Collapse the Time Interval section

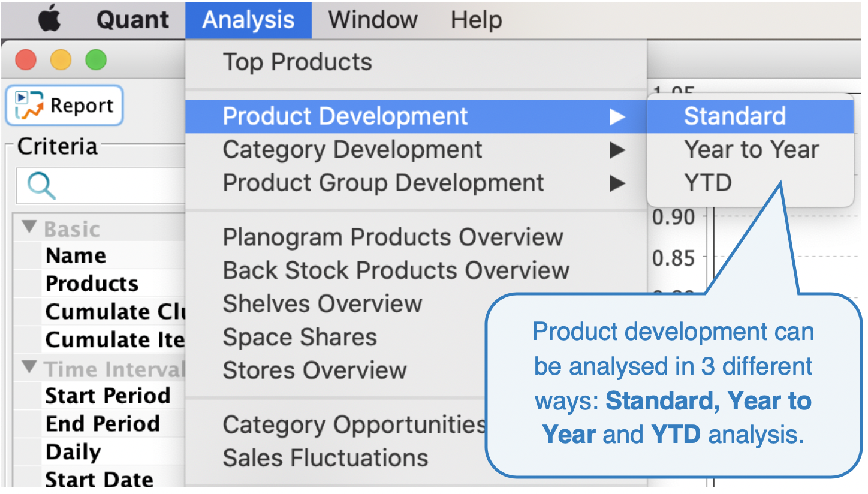(x=29, y=368)
